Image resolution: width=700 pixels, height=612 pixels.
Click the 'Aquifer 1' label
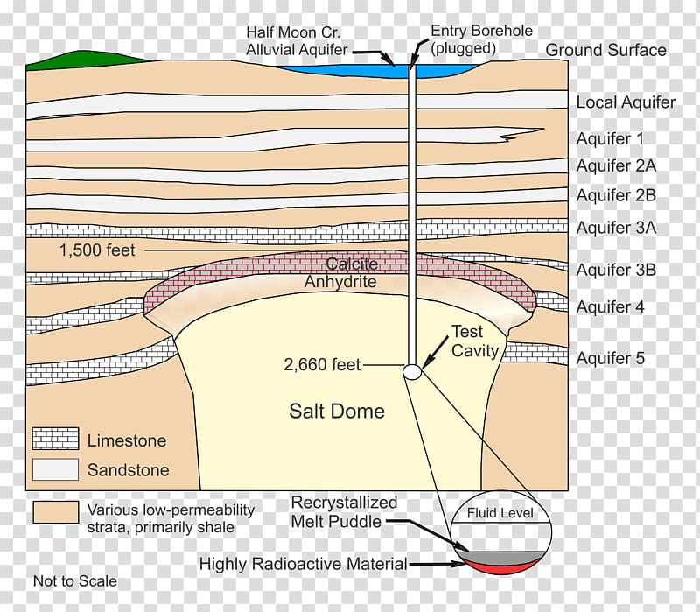(x=610, y=138)
